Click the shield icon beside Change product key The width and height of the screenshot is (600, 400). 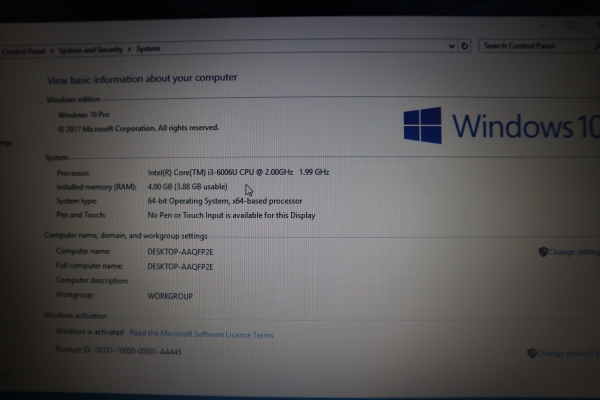click(532, 353)
